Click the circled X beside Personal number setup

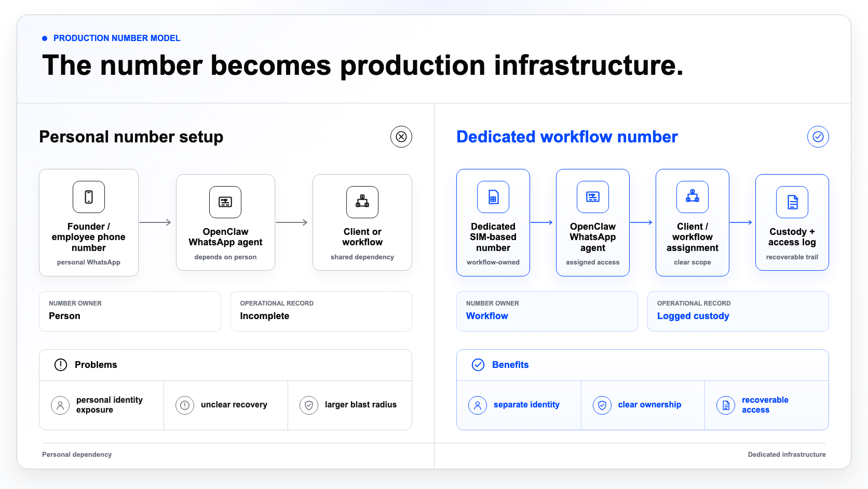[x=401, y=137]
